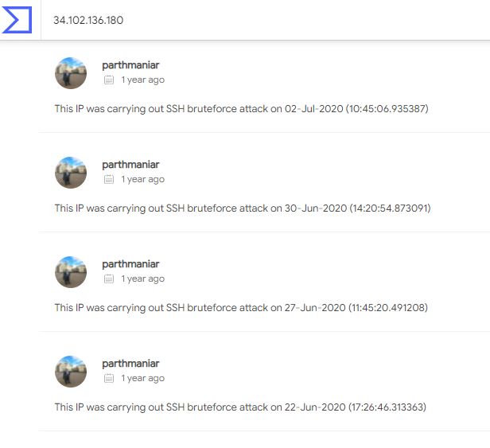Click calendar icon on 27-Jun-2020 comment

pos(109,279)
